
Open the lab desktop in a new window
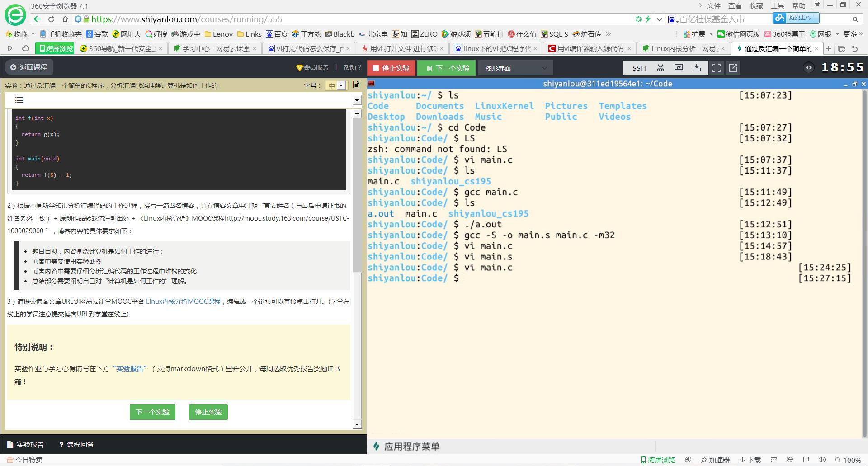[x=733, y=68]
